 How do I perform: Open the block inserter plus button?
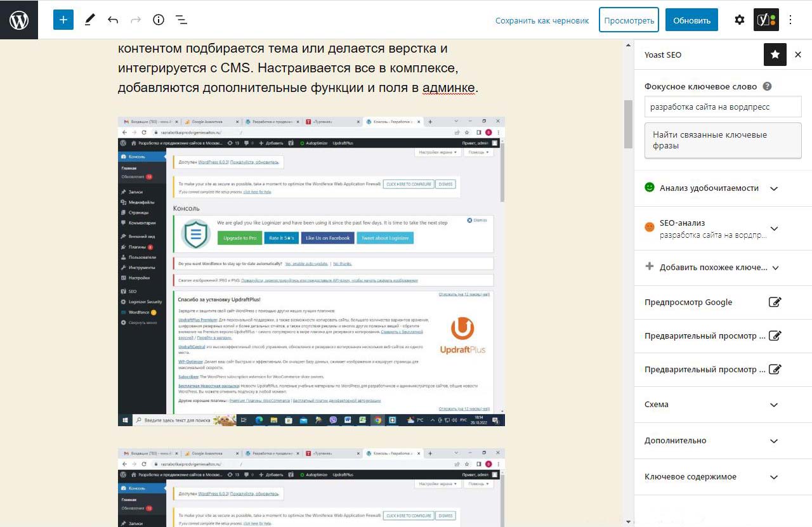pos(63,20)
